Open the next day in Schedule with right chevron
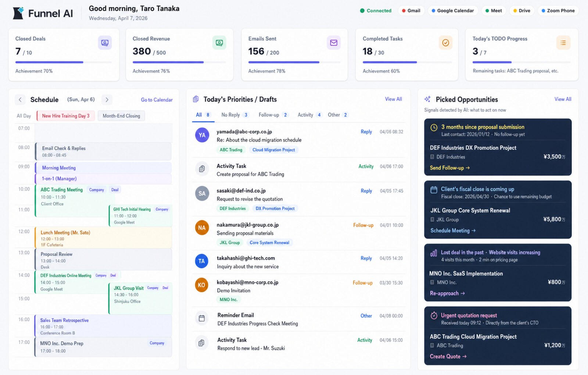The height and width of the screenshot is (375, 588). click(x=107, y=99)
